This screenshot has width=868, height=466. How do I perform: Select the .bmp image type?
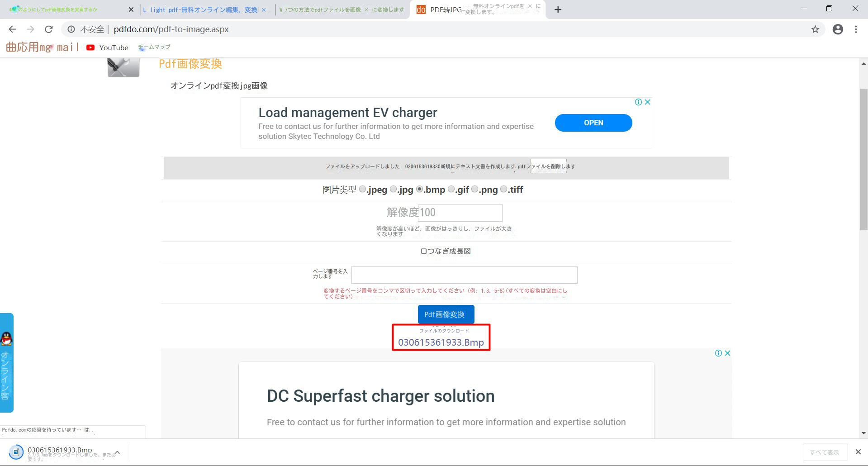[419, 189]
